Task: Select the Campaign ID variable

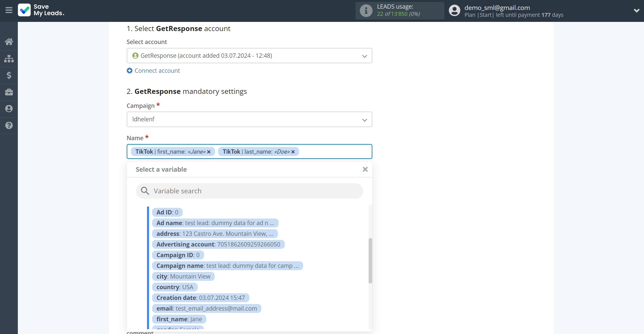Action: click(178, 255)
